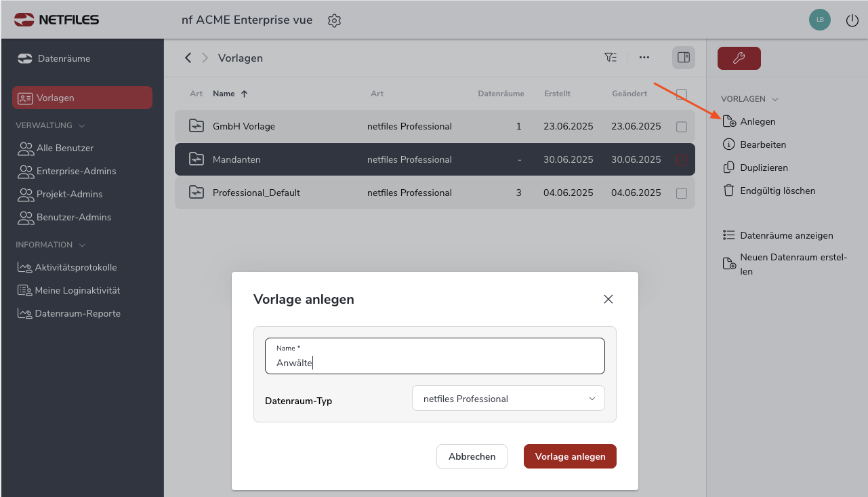Open the Datenraum-Typ dropdown
The height and width of the screenshot is (497, 868).
coord(508,399)
